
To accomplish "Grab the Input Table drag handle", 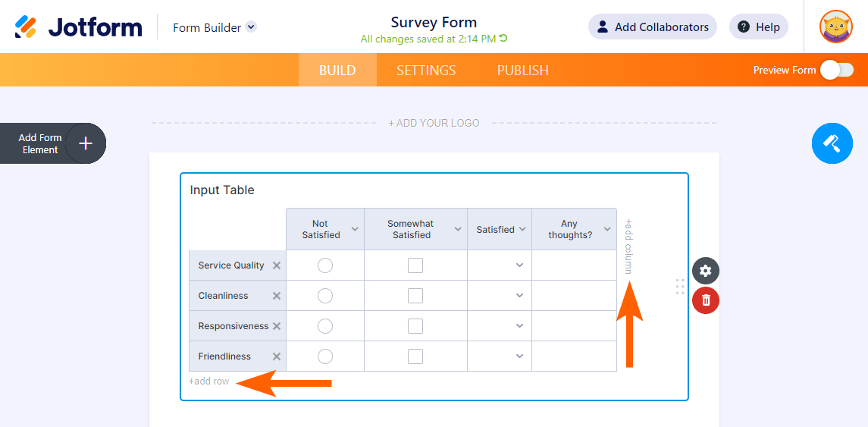I will 680,286.
